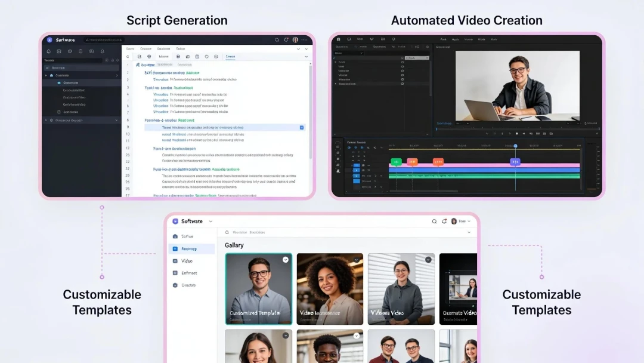The width and height of the screenshot is (644, 363).
Task: Expand the cloud folder arrow in the Script sidebar tree
Action: (46, 75)
